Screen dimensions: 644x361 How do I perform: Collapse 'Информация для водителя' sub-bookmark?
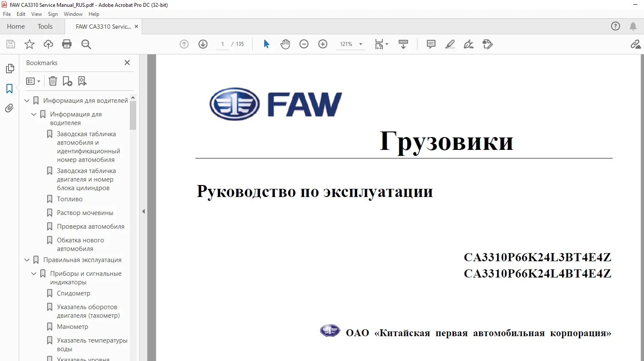[x=34, y=114]
